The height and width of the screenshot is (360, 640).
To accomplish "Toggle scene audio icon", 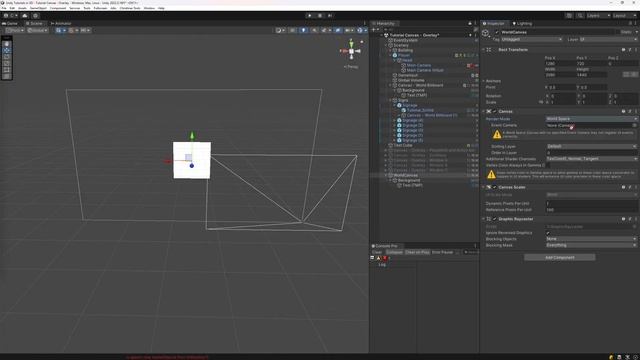I will click(314, 30).
